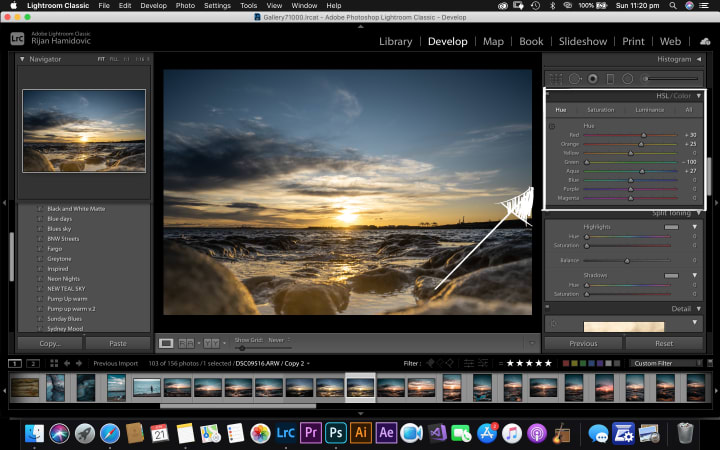Open the Custom Filter dropdown
720x450 pixels.
point(665,363)
